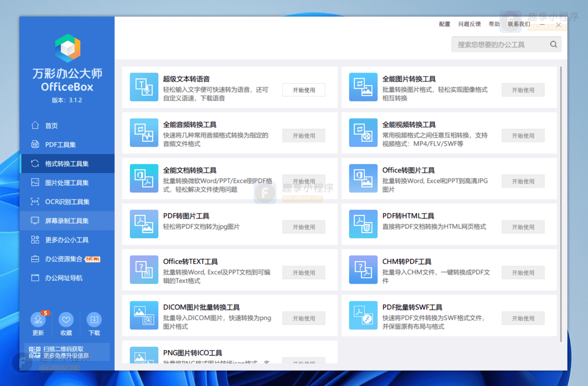The height and width of the screenshot is (386, 588).
Task: Click 开始使用 for PDF转图片工具
Action: (304, 227)
